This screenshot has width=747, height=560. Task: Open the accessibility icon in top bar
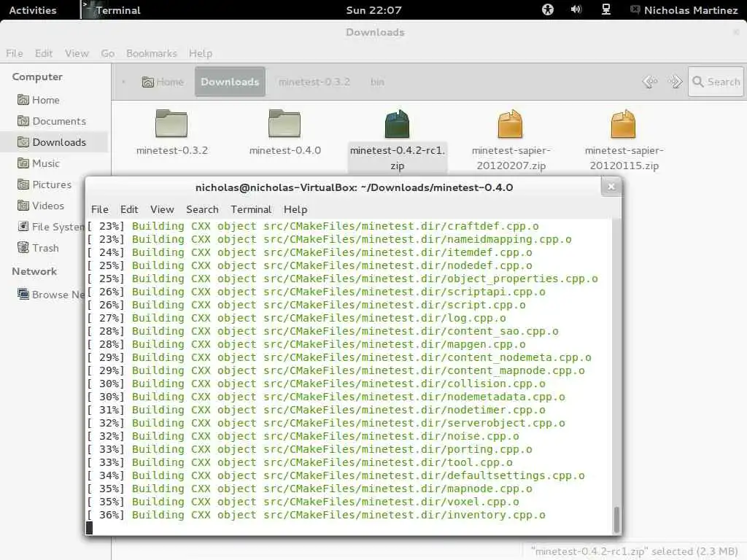pos(548,9)
